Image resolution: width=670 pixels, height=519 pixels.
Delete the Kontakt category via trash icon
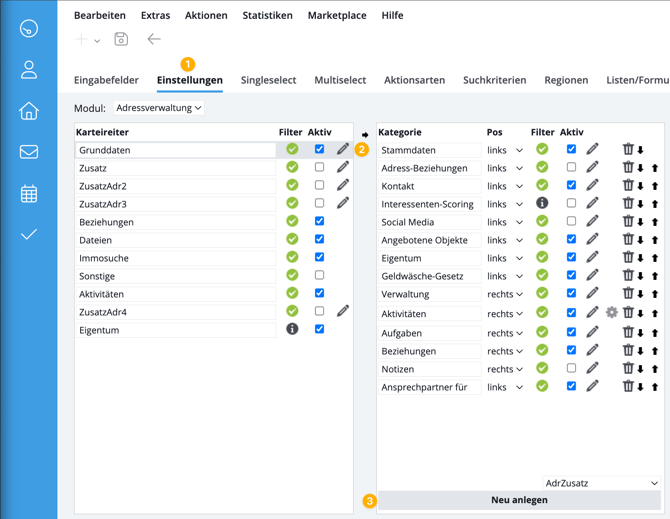coord(628,185)
